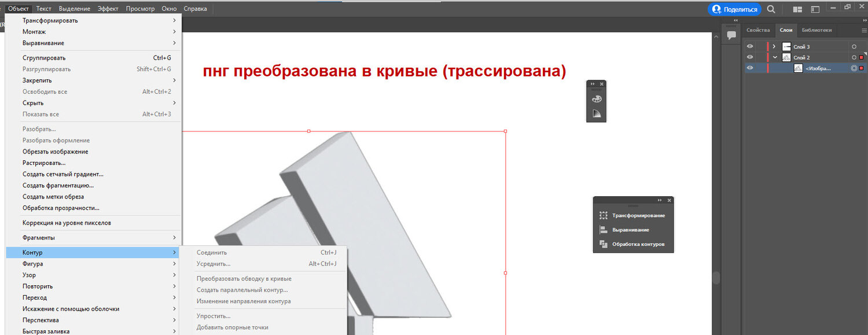
Task: Expand the small color icon panel arrows
Action: (x=593, y=84)
